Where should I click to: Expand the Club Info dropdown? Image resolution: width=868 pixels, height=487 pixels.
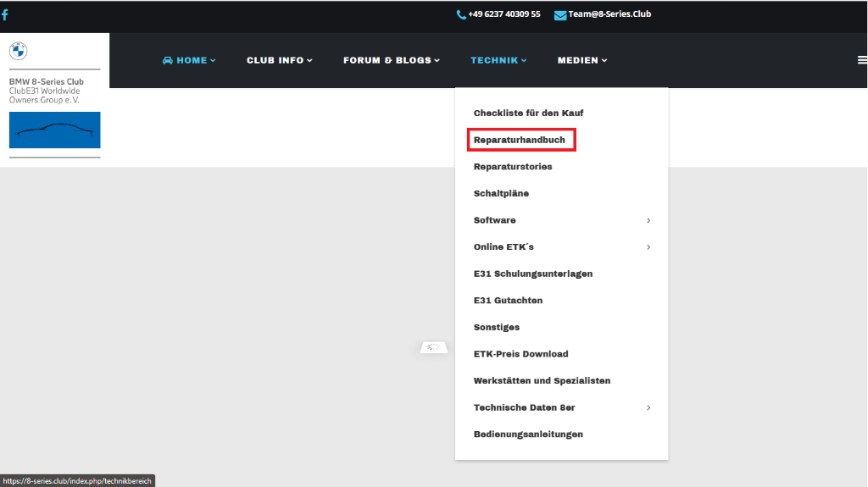[x=279, y=60]
